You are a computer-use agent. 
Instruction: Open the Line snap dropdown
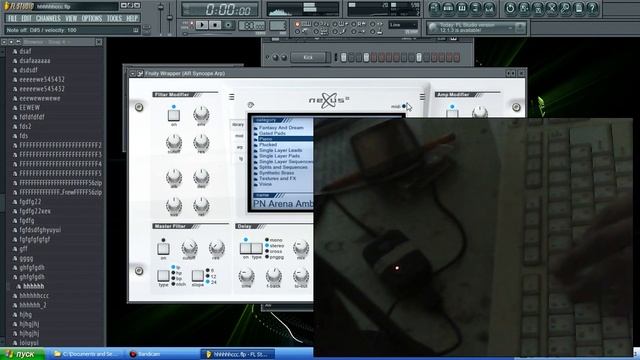403,25
